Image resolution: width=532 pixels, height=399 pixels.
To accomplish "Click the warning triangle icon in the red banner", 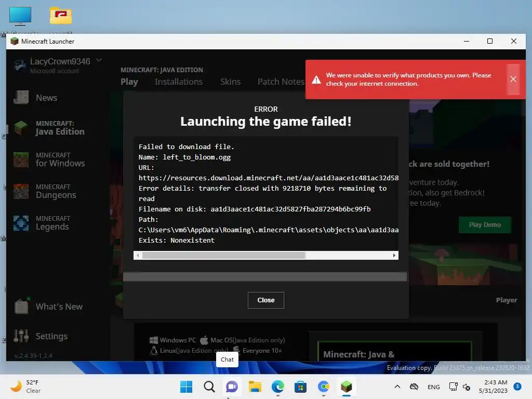I will (316, 79).
